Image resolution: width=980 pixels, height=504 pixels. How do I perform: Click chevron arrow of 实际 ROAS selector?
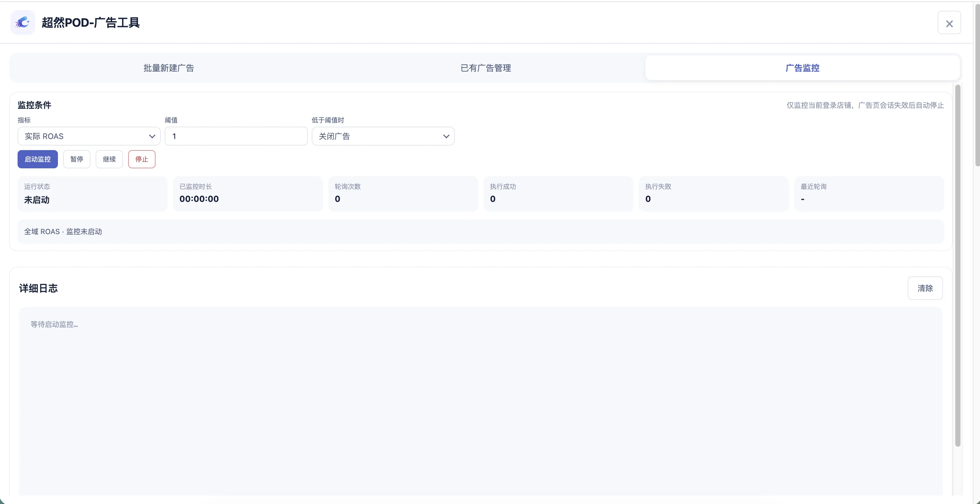pos(152,136)
